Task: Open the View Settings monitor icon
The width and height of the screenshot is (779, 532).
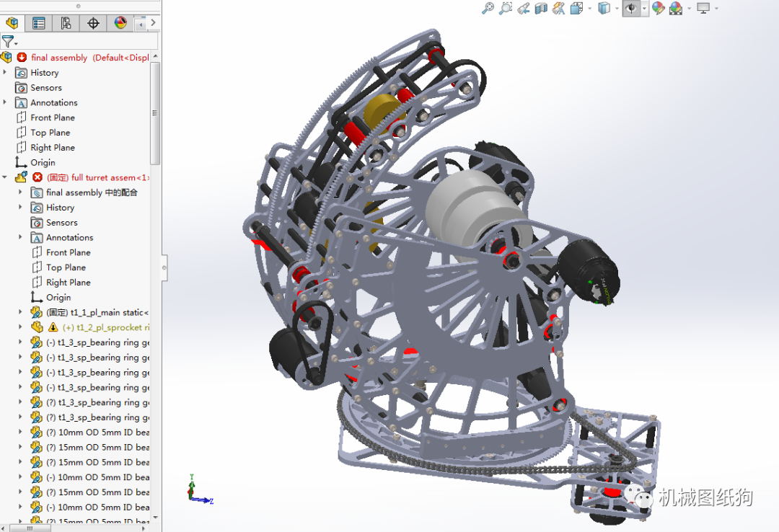Action: pyautogui.click(x=702, y=8)
